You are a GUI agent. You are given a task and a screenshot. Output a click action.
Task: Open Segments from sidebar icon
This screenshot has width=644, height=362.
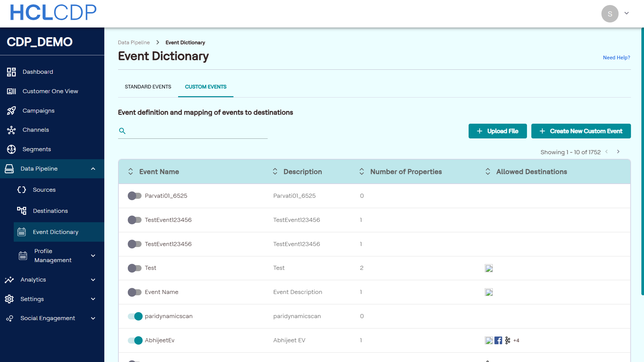[11, 149]
